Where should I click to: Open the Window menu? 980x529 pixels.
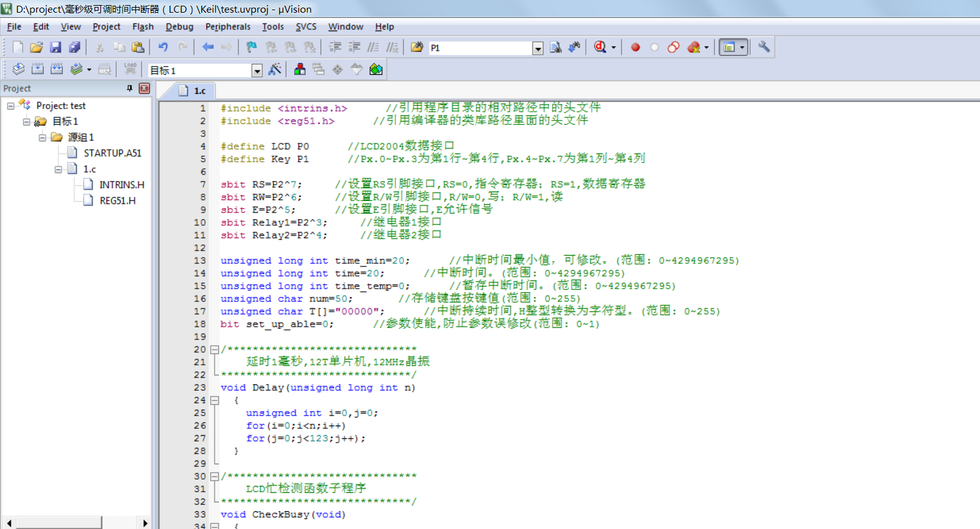click(345, 27)
